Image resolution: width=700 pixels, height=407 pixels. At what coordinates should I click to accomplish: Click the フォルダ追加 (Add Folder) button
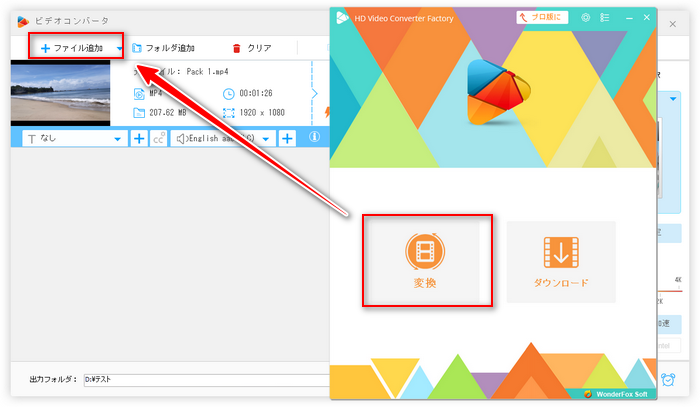(163, 48)
